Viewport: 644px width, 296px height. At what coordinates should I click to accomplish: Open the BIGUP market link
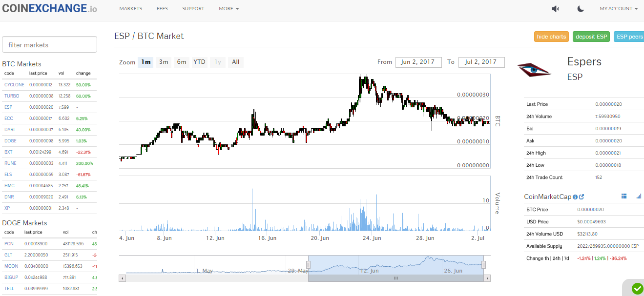coord(11,277)
